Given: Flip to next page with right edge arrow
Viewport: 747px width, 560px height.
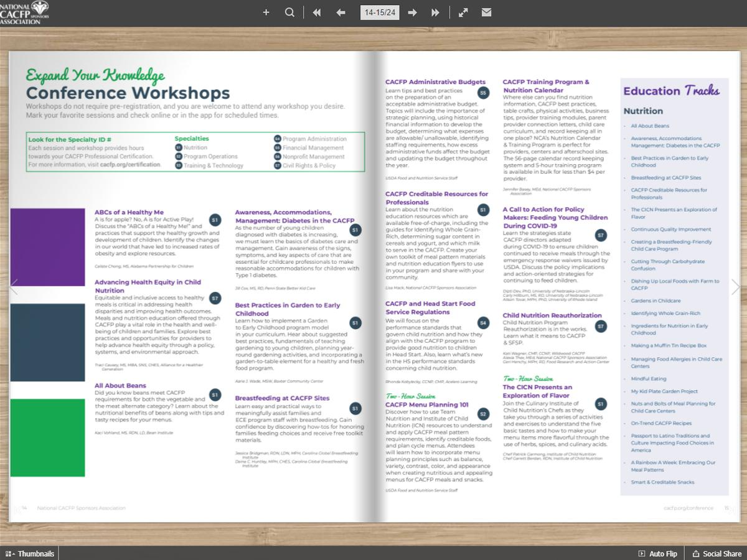Looking at the screenshot, I should pos(736,287).
